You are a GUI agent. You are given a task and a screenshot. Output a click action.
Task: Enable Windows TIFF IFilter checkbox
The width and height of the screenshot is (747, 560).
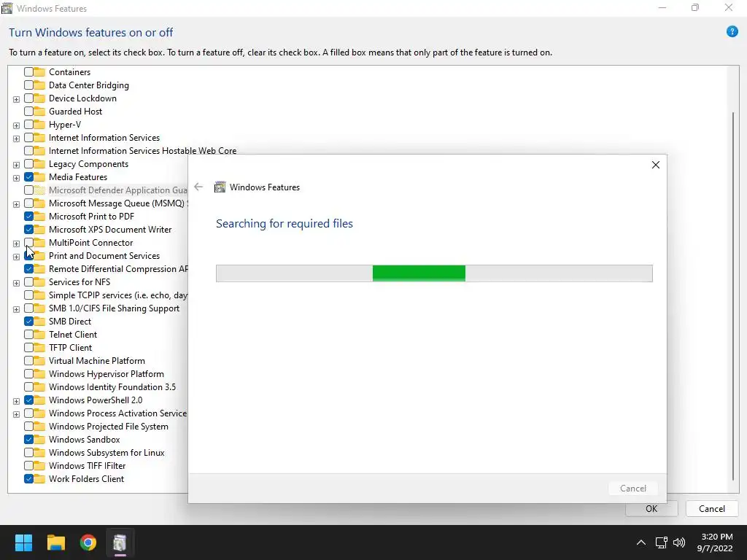[28, 466]
